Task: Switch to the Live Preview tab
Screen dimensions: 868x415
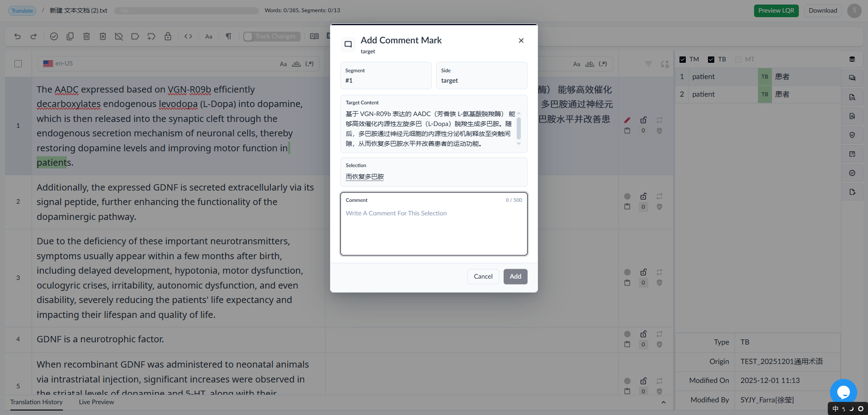Action: coord(96,402)
